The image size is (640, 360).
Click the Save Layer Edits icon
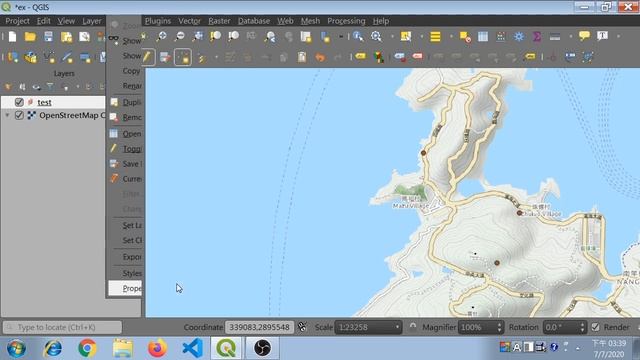(x=165, y=57)
